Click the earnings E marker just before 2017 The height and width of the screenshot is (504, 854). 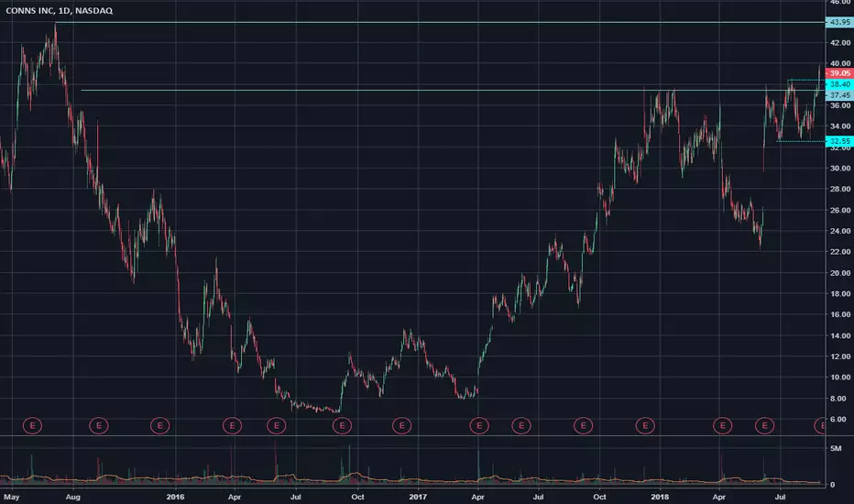[402, 425]
